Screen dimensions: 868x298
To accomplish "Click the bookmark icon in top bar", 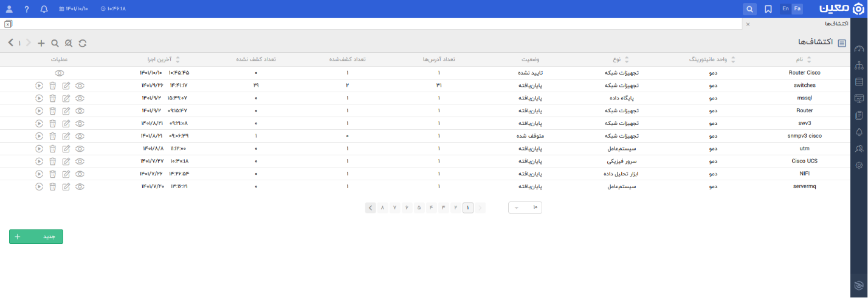I will point(768,9).
